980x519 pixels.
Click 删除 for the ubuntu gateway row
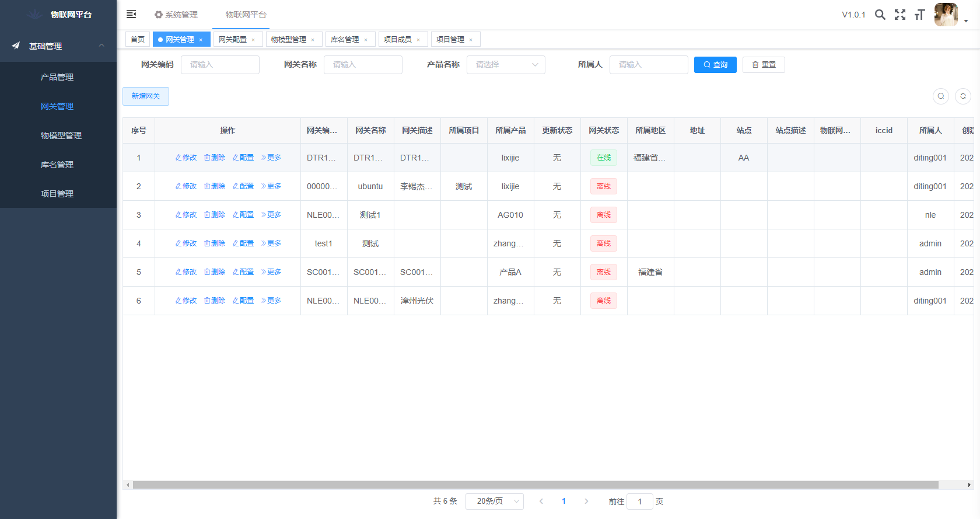click(x=215, y=186)
